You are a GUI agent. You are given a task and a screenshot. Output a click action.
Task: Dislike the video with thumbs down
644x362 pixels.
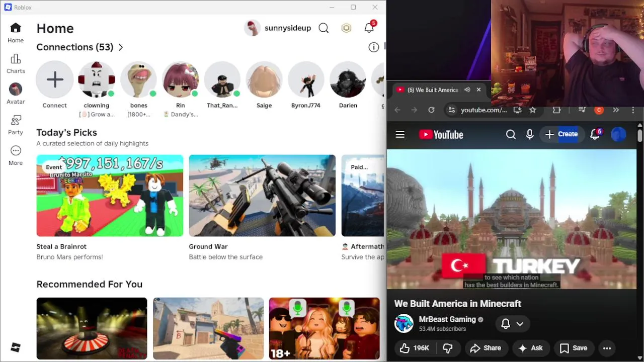click(x=447, y=348)
